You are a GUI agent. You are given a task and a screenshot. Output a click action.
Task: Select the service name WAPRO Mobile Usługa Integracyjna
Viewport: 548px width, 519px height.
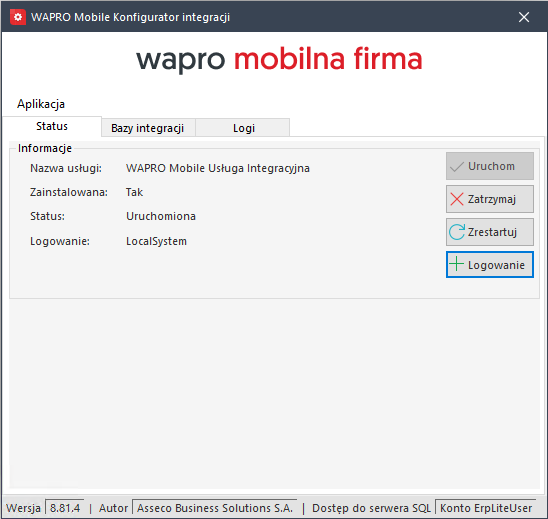pyautogui.click(x=218, y=168)
